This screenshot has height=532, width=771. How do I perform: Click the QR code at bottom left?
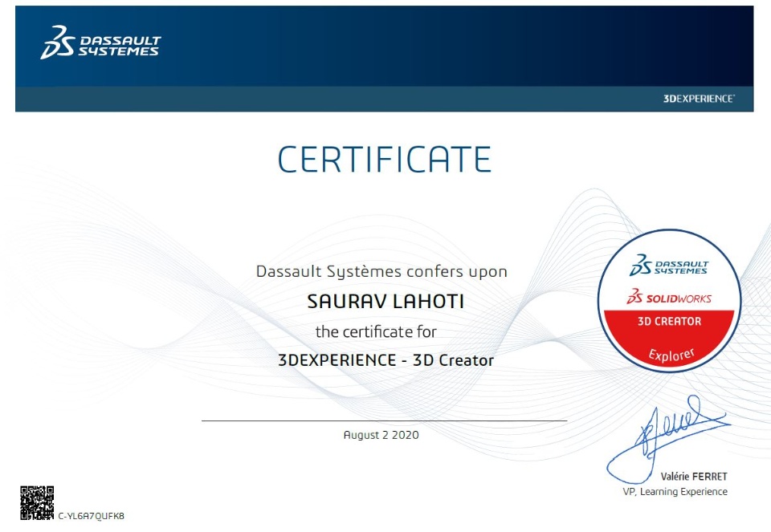(37, 503)
